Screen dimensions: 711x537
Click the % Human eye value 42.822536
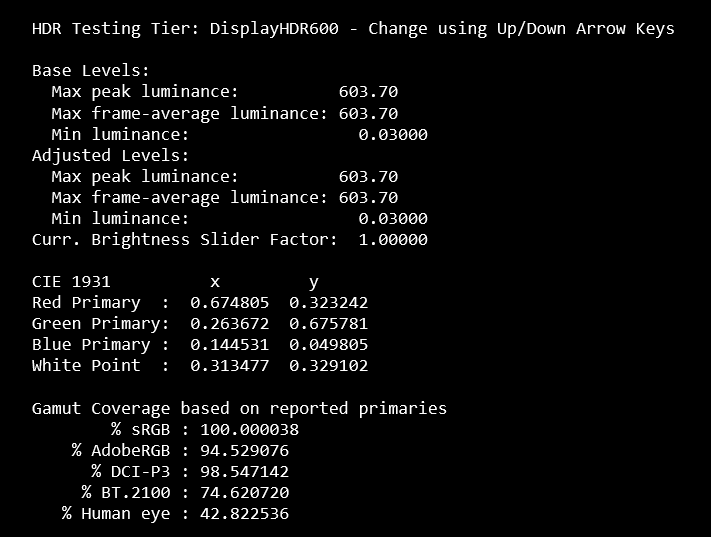(x=244, y=514)
